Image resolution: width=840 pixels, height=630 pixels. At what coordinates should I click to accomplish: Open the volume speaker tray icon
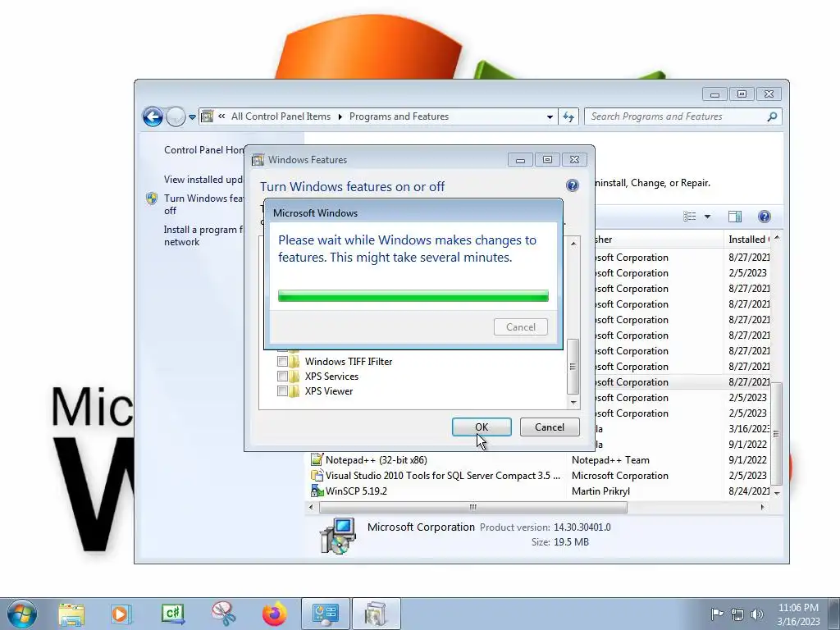click(x=757, y=614)
